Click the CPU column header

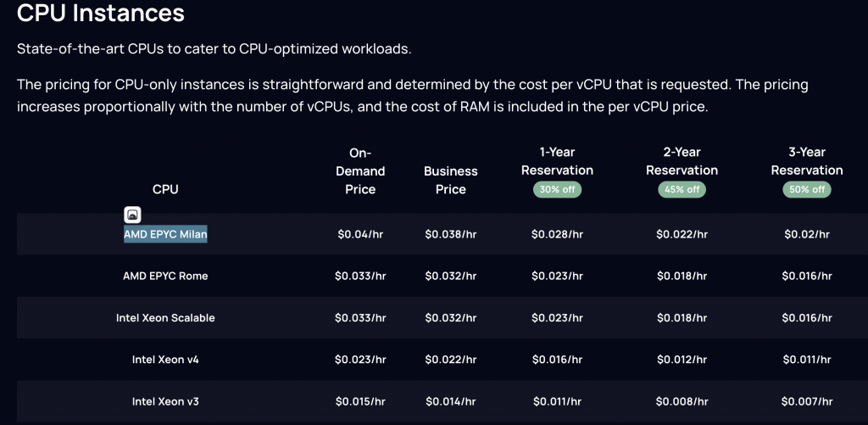click(165, 189)
